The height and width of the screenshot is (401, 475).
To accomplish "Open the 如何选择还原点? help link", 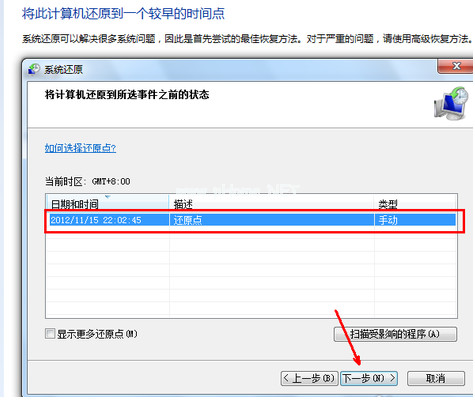I will 80,148.
